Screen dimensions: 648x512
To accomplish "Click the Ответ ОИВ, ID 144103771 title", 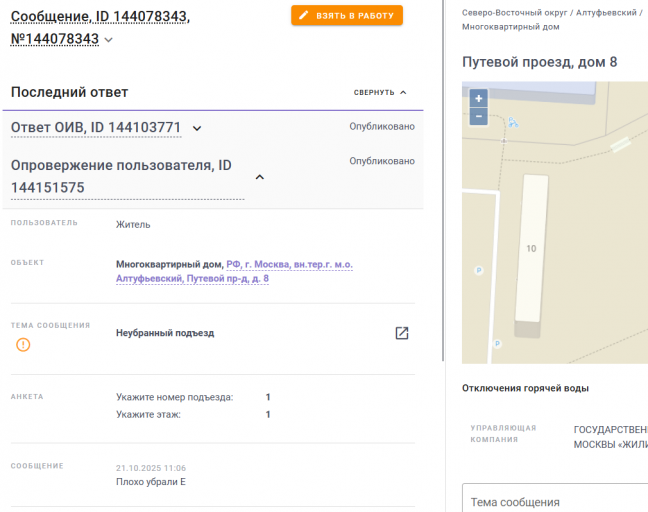I will 96,127.
